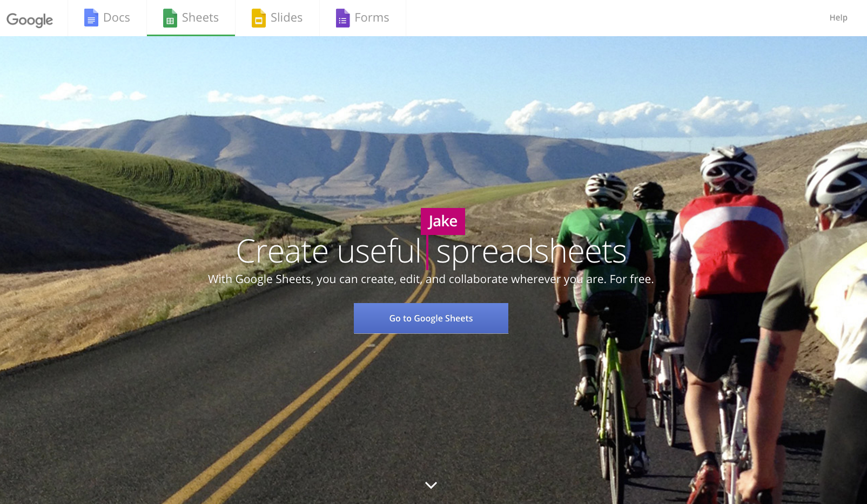Image resolution: width=867 pixels, height=504 pixels.
Task: Click the 'With Google Sheets' subtitle text
Action: click(431, 279)
